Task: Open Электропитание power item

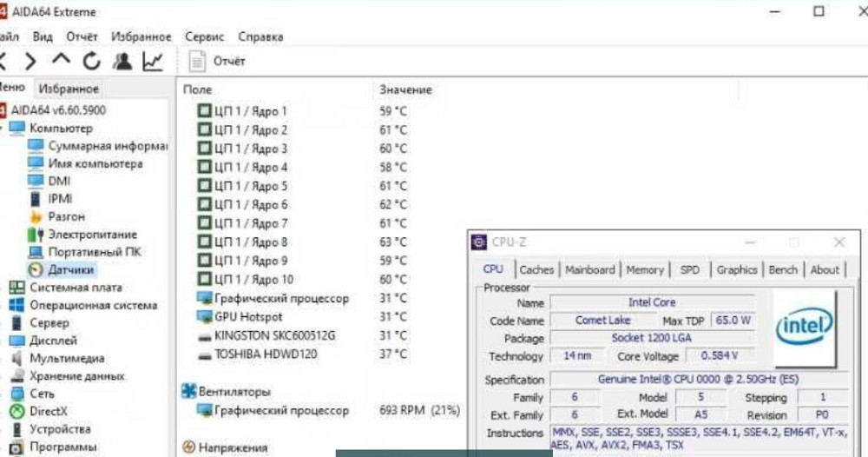Action: coord(92,235)
